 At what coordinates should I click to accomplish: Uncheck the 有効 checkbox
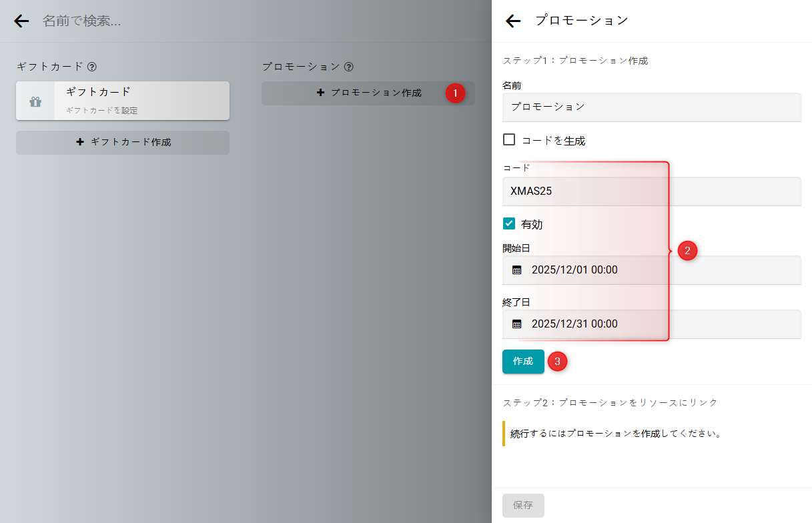pyautogui.click(x=509, y=223)
